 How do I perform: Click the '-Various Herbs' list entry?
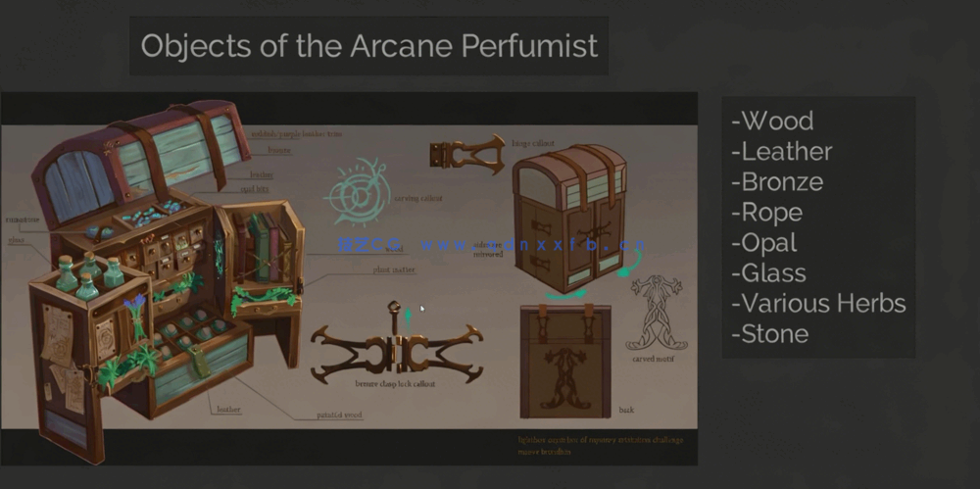(x=818, y=304)
